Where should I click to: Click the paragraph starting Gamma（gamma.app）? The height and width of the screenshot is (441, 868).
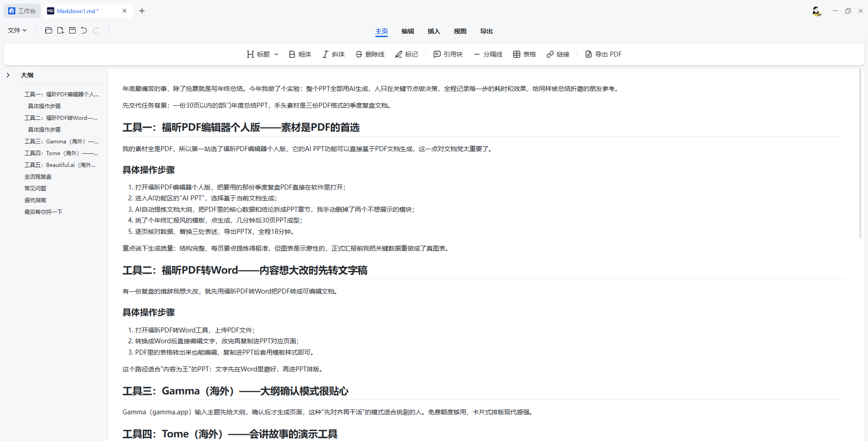click(329, 412)
